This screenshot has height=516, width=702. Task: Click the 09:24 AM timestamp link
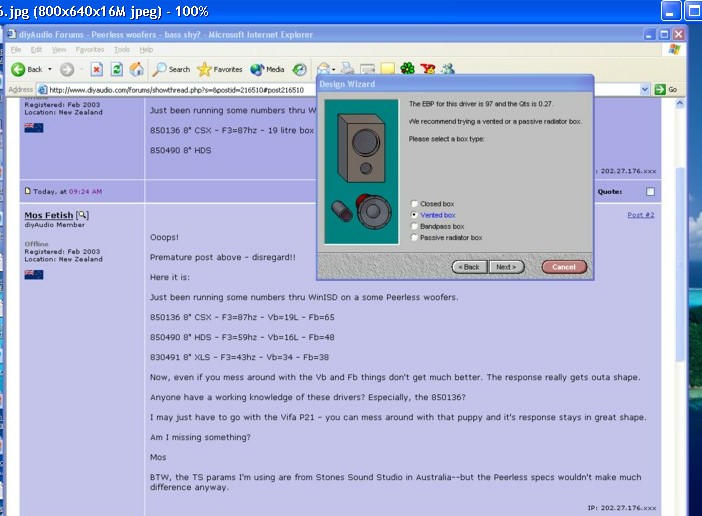click(85, 192)
